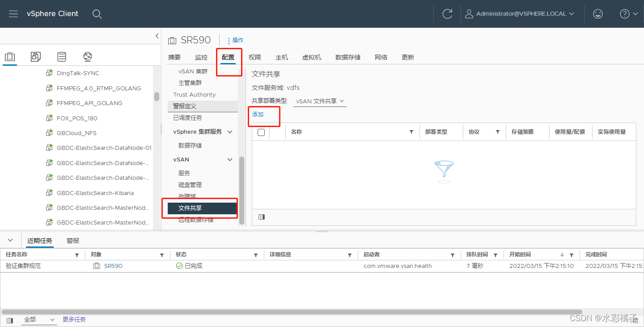Filter the 详细信息 column

350,255
